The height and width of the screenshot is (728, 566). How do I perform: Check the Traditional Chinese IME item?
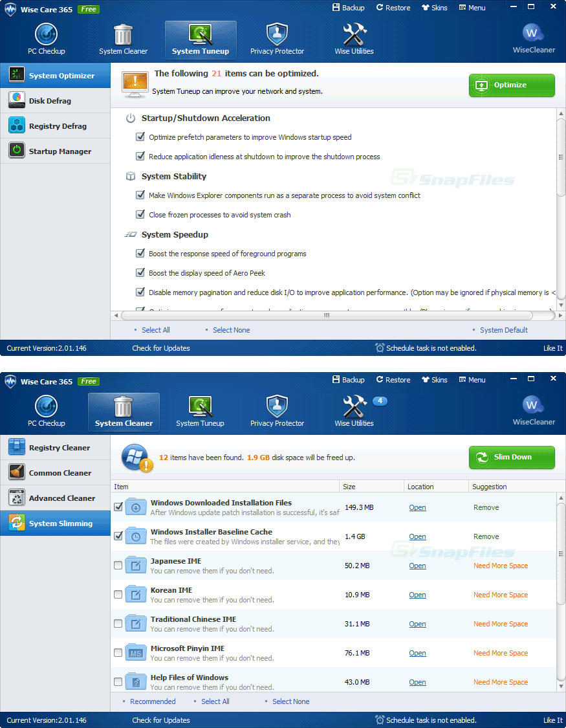point(118,624)
